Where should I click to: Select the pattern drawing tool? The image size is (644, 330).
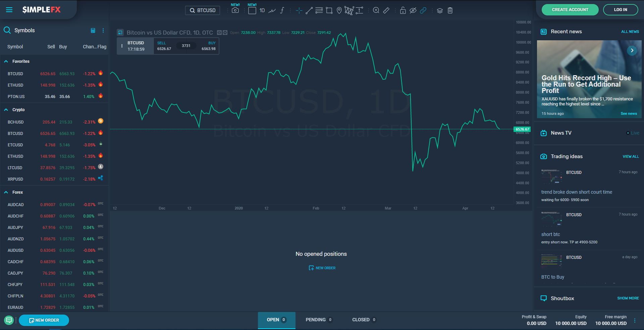[x=349, y=10]
